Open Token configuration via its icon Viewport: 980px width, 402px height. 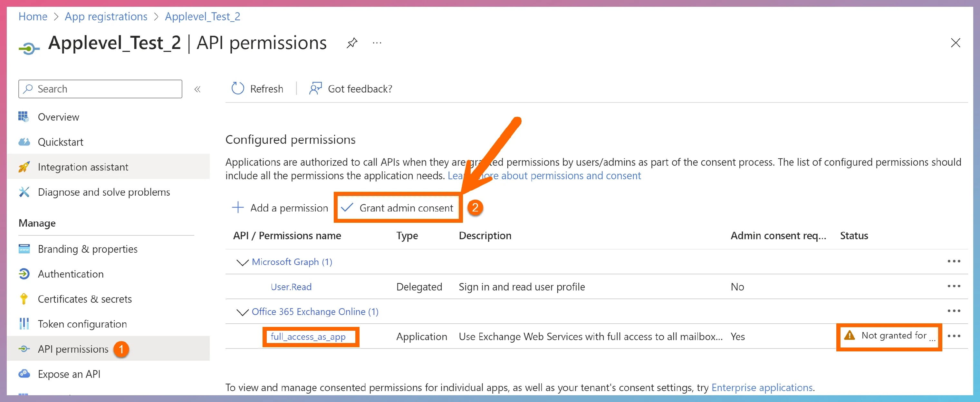24,324
